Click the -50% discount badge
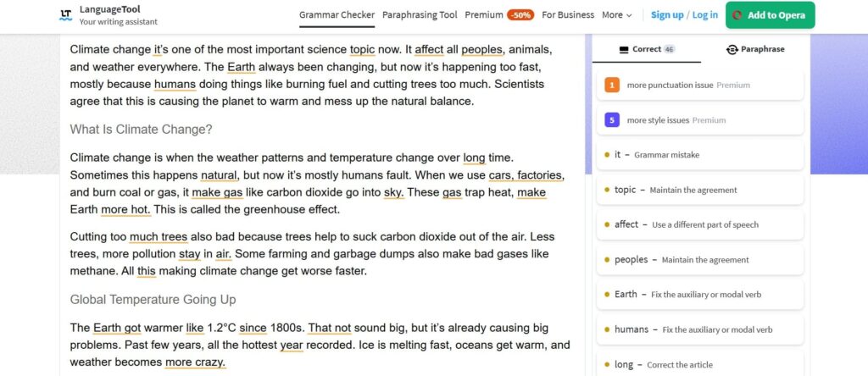Image resolution: width=868 pixels, height=376 pixels. [520, 15]
